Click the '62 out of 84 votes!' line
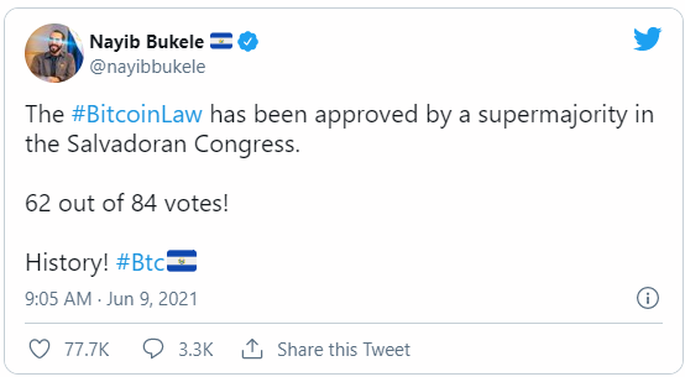This screenshot has height=377, width=685. [x=127, y=203]
